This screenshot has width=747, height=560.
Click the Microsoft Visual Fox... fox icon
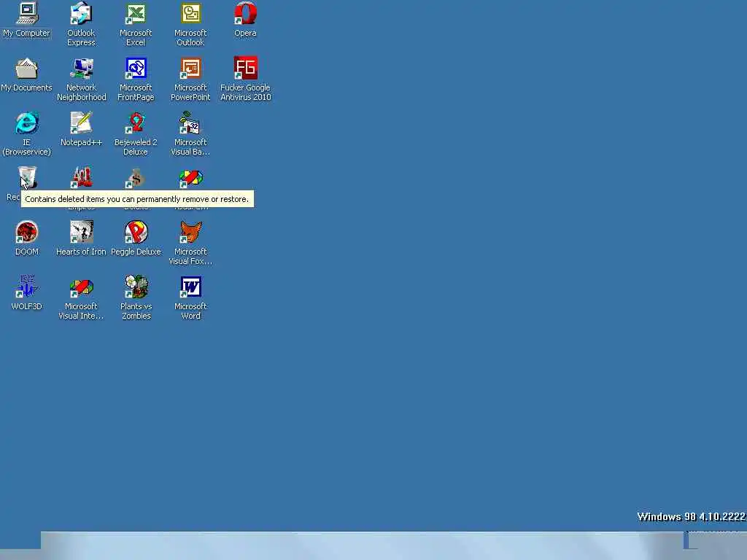tap(190, 233)
